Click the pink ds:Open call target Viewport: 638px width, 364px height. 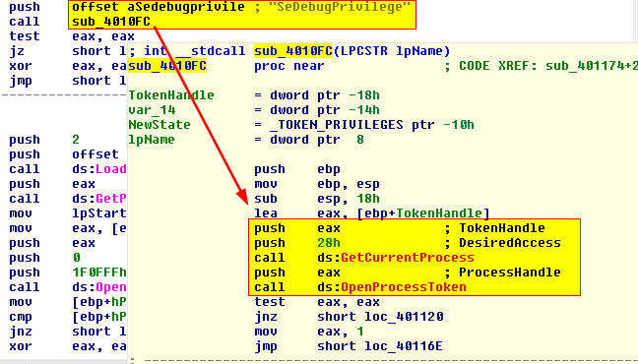point(99,287)
